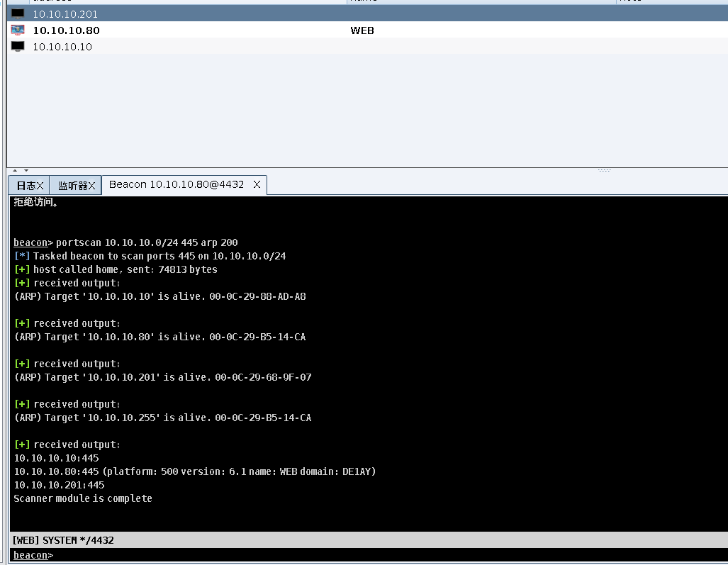
Task: Click the split pane divider grip
Action: point(604,170)
